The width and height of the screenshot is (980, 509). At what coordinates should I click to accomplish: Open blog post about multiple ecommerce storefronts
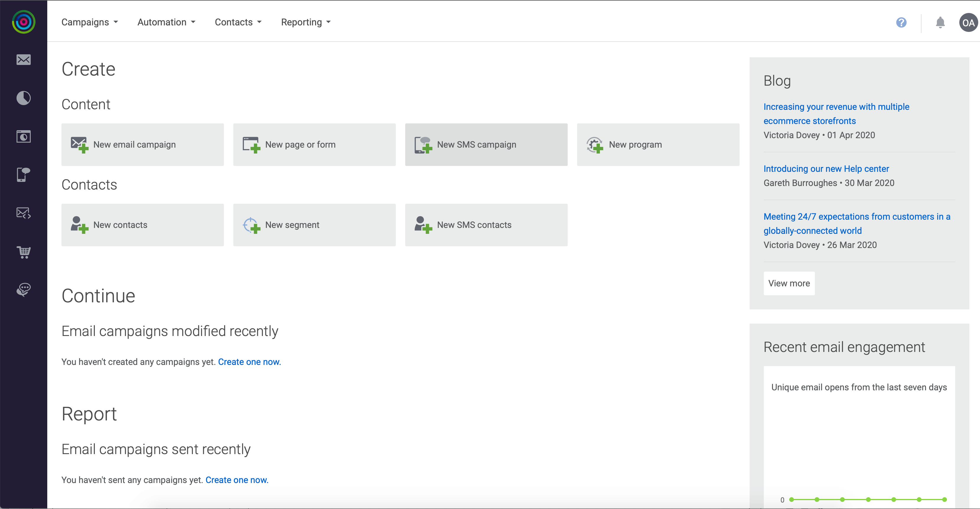click(x=836, y=114)
